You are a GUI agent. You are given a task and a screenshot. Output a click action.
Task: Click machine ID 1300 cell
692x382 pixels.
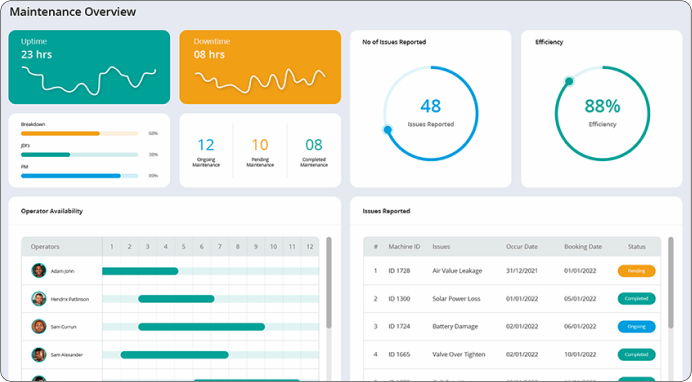pos(399,299)
